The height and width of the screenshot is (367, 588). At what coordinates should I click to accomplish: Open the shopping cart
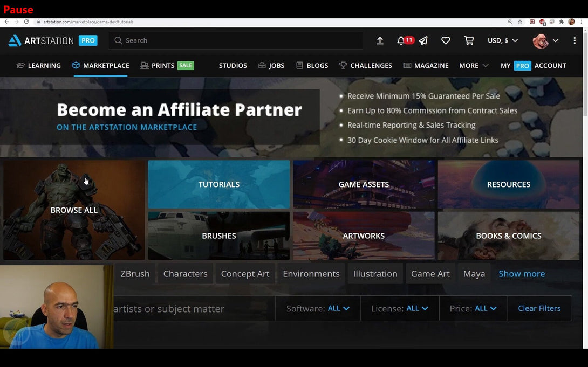pyautogui.click(x=469, y=40)
